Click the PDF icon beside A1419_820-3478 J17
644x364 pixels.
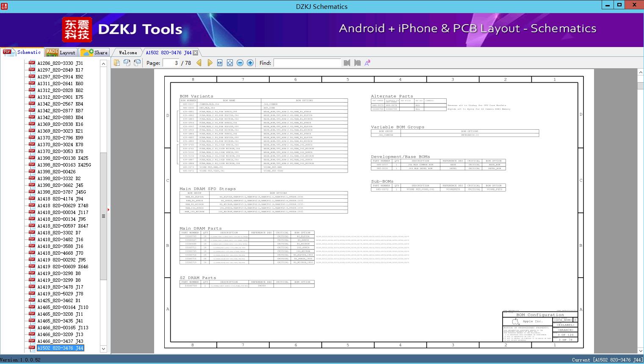pyautogui.click(x=32, y=286)
